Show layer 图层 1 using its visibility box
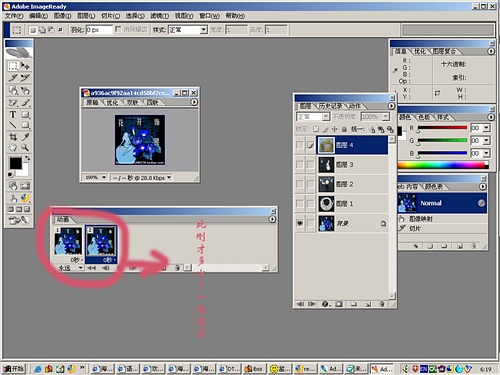The width and height of the screenshot is (500, 375). pyautogui.click(x=300, y=204)
